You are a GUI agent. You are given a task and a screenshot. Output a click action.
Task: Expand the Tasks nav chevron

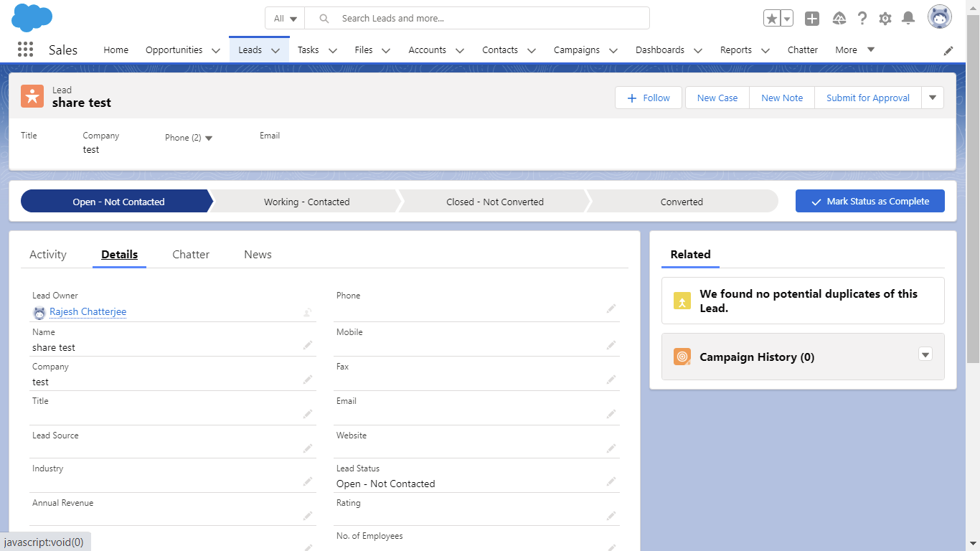coord(333,50)
